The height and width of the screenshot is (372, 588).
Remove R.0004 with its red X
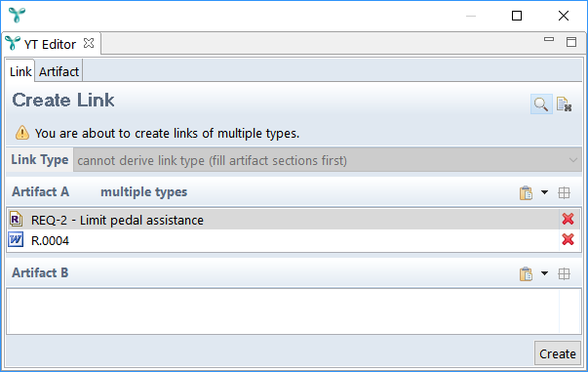tap(568, 239)
